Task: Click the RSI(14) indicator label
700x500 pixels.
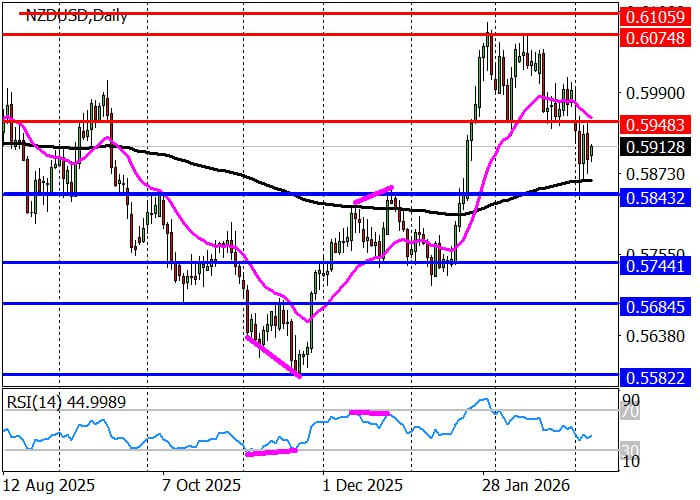Action: 58,401
